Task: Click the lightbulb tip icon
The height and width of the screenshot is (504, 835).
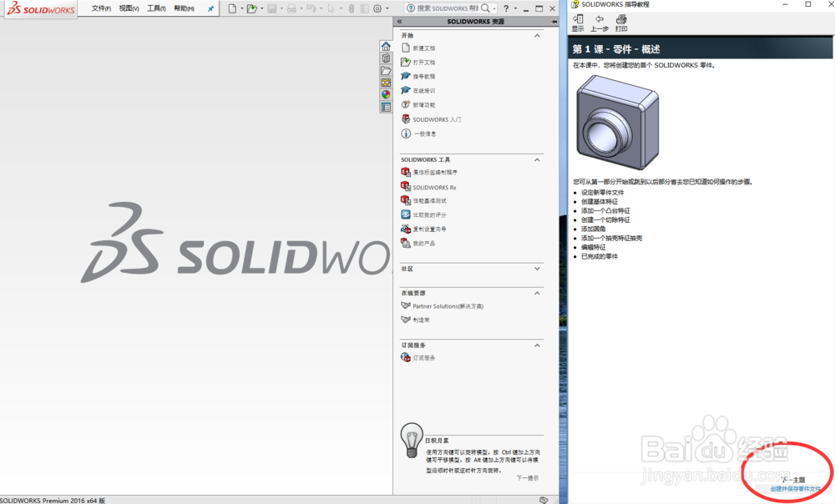Action: (x=411, y=441)
